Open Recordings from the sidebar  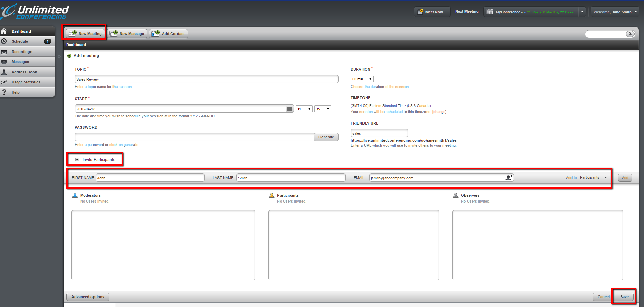[22, 52]
